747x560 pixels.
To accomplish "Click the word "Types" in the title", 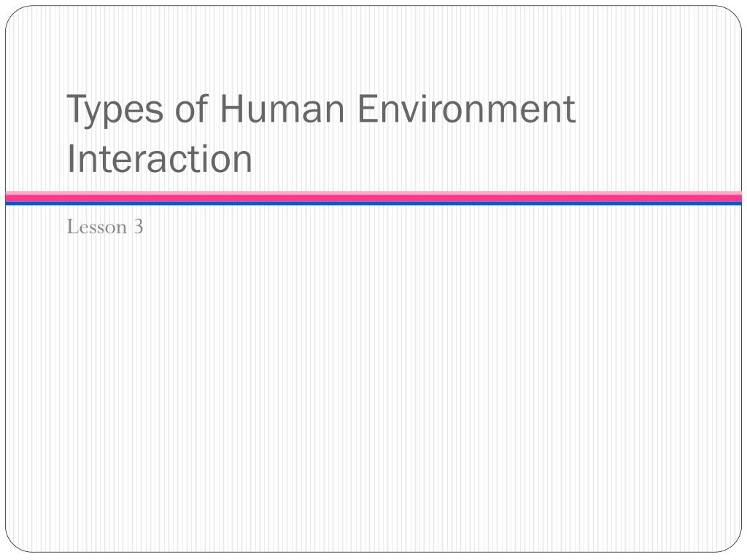I will click(x=115, y=112).
